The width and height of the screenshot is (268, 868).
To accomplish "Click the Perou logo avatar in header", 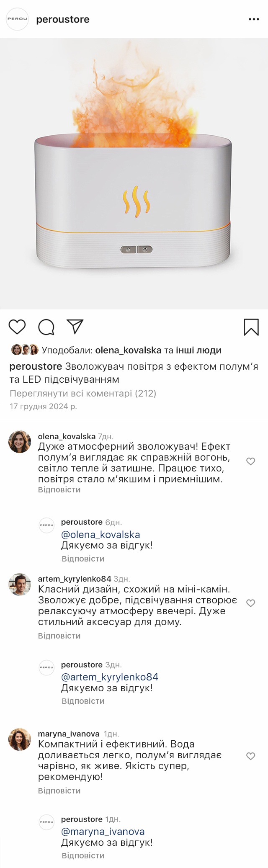I will [17, 19].
